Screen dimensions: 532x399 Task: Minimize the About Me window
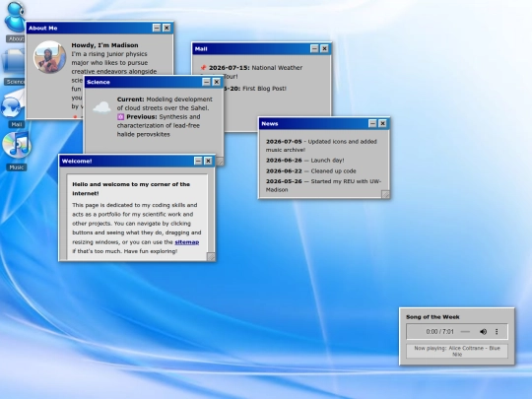coord(157,28)
